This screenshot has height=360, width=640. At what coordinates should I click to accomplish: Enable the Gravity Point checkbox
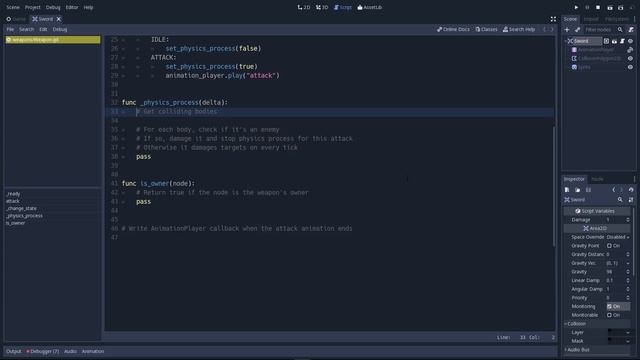pyautogui.click(x=609, y=246)
